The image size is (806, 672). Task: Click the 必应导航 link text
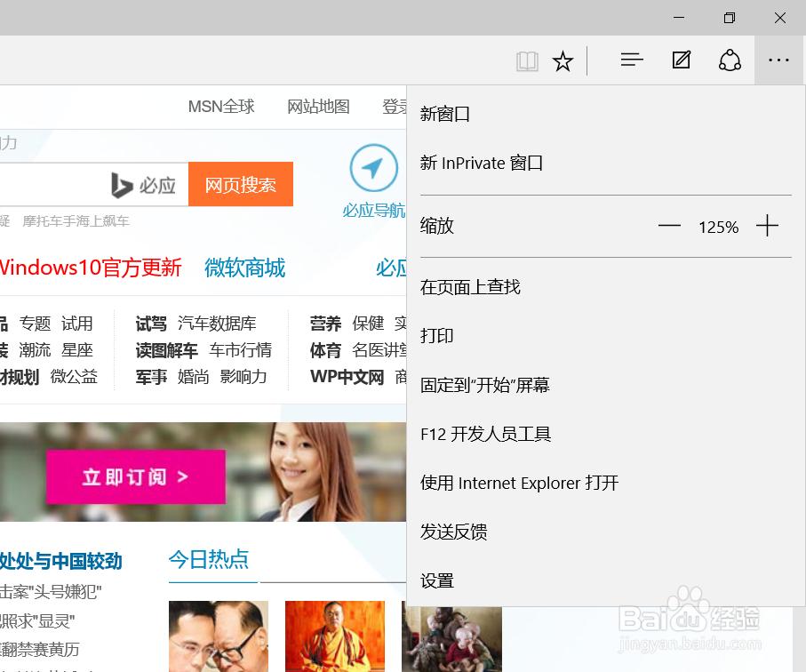(374, 211)
